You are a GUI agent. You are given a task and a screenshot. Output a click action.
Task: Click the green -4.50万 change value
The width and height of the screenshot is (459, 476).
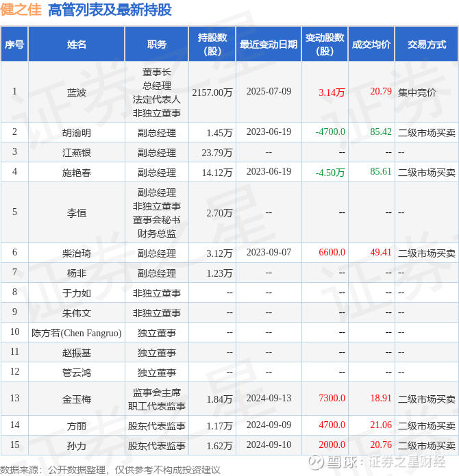(330, 173)
